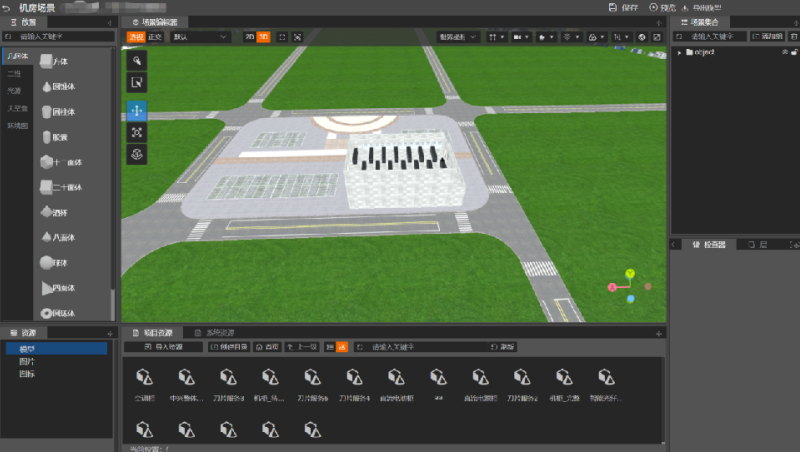
Task: Switch to the 光源 category tab
Action: pyautogui.click(x=14, y=90)
